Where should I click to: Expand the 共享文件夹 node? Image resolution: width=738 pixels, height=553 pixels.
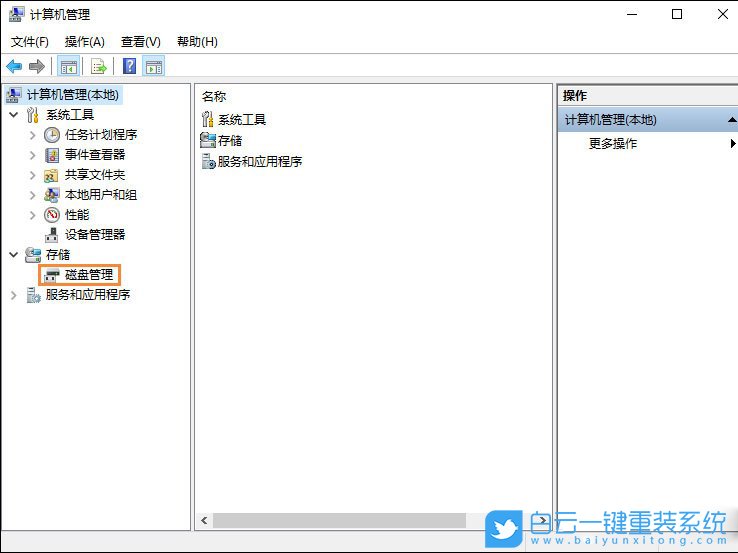(32, 175)
